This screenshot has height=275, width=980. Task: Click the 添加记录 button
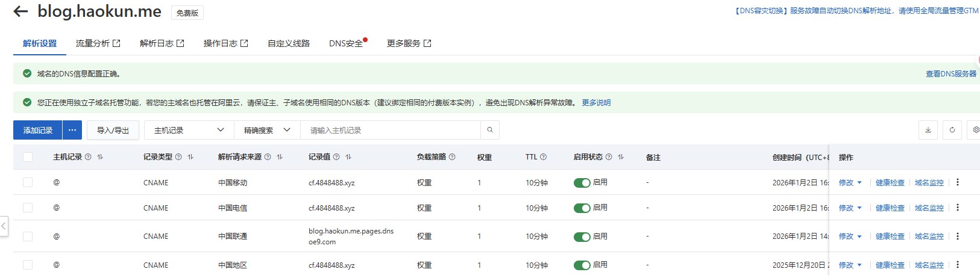pyautogui.click(x=38, y=130)
